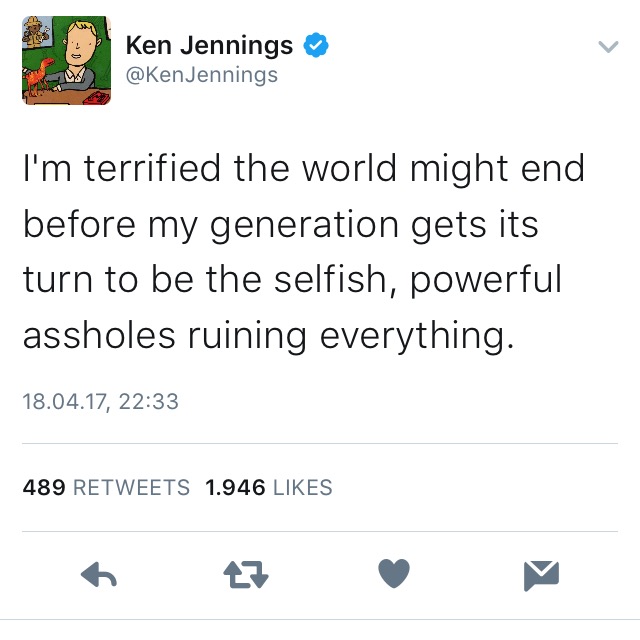Toggle retweet on this tweet

(x=247, y=575)
